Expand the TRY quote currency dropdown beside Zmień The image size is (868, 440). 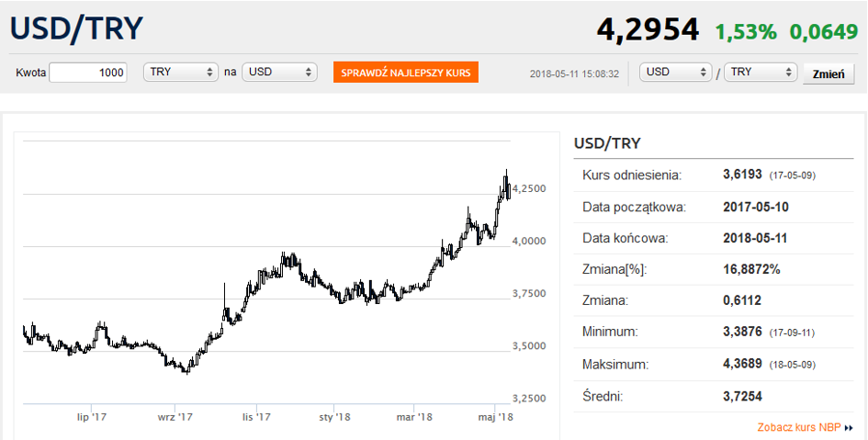[x=761, y=73]
